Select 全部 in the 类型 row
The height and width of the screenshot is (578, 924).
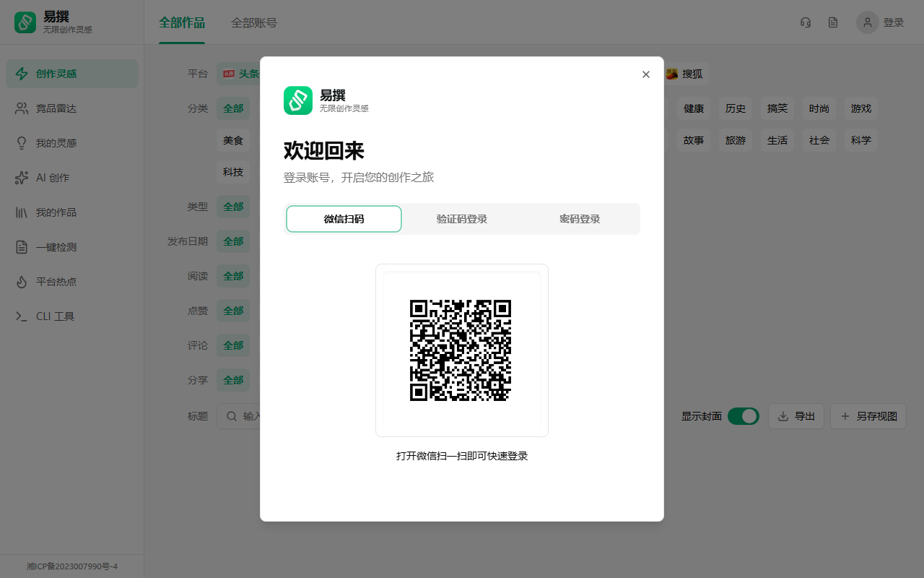[x=233, y=207]
